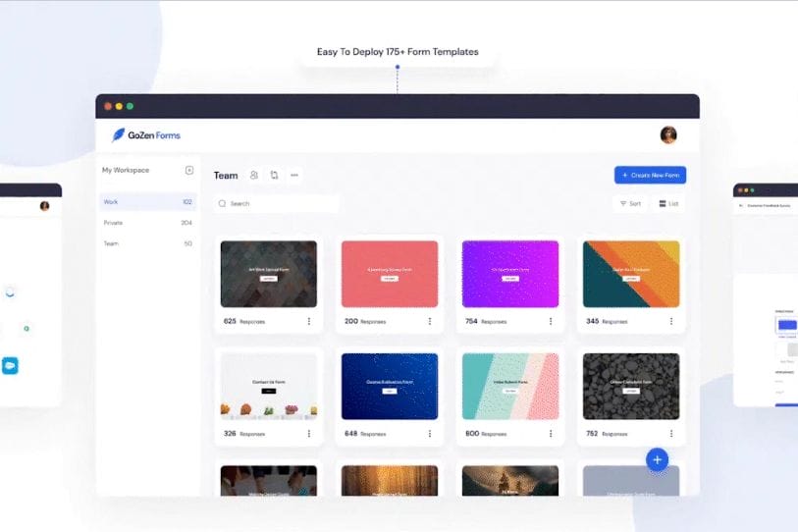Open options for the 625 responses form
Screen dimensions: 798x532
pyautogui.click(x=309, y=321)
